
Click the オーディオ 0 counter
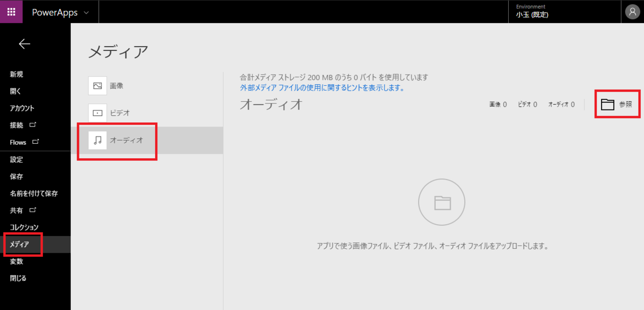[561, 105]
